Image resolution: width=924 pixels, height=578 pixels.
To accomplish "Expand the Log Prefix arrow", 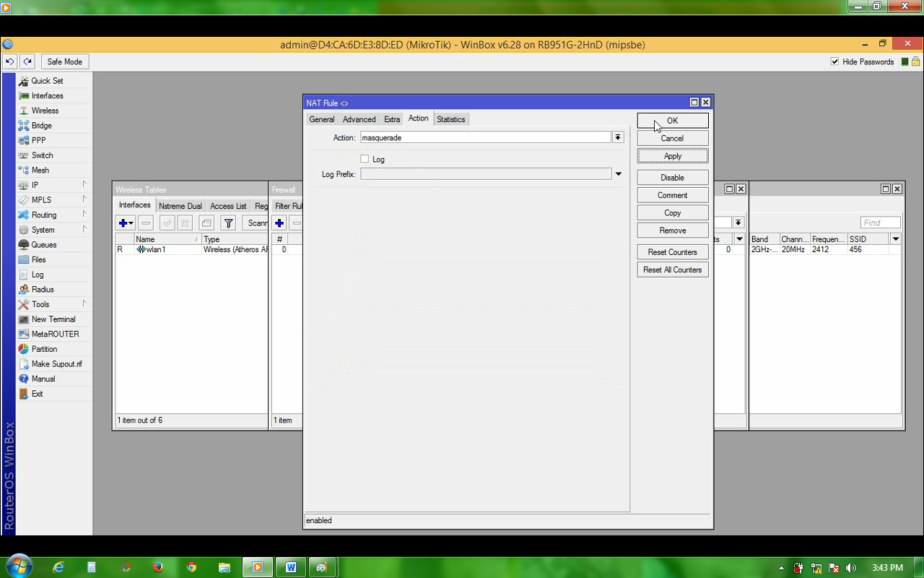I will pyautogui.click(x=619, y=174).
